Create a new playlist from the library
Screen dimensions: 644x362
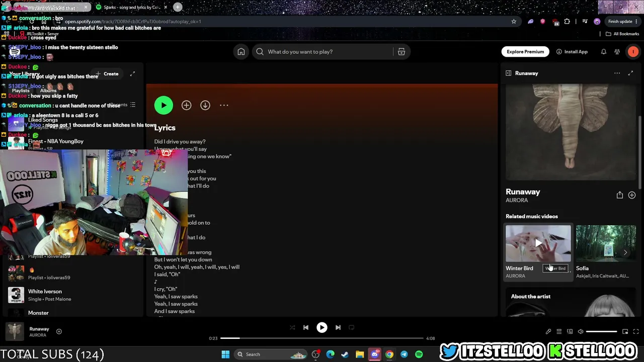tap(108, 74)
